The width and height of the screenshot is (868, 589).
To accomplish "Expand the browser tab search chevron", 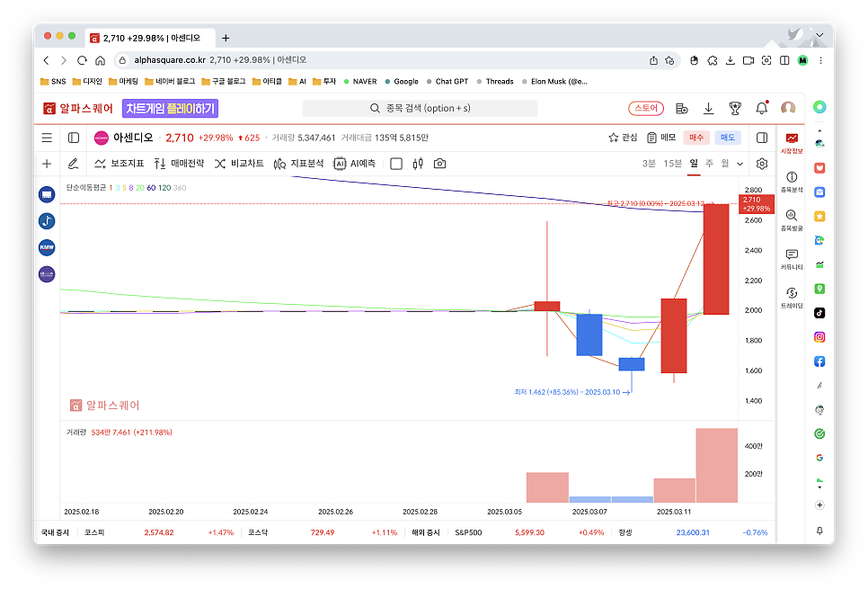I will click(819, 35).
